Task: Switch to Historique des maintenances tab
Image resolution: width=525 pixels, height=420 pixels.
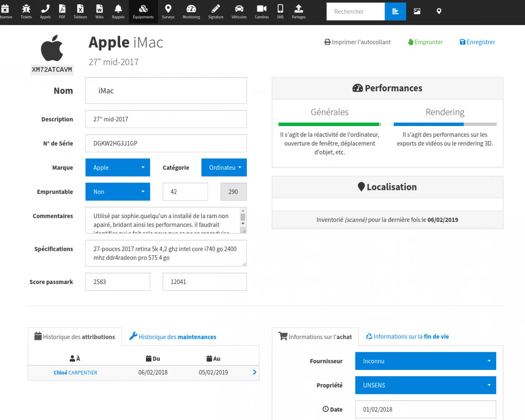Action: pyautogui.click(x=173, y=337)
